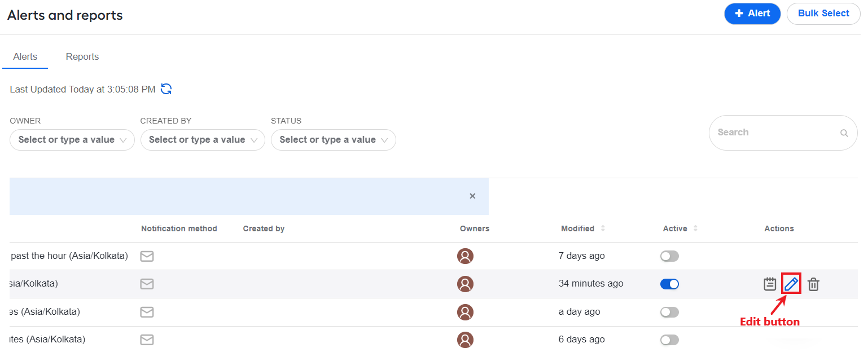Click the Created by column header
The width and height of the screenshot is (868, 352).
[x=264, y=228]
